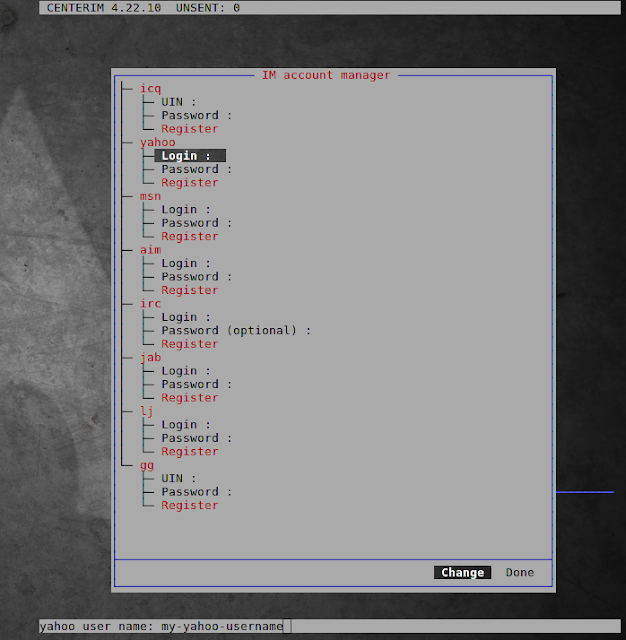The width and height of the screenshot is (626, 640).
Task: Select UIN field under icq
Action: coord(179,102)
